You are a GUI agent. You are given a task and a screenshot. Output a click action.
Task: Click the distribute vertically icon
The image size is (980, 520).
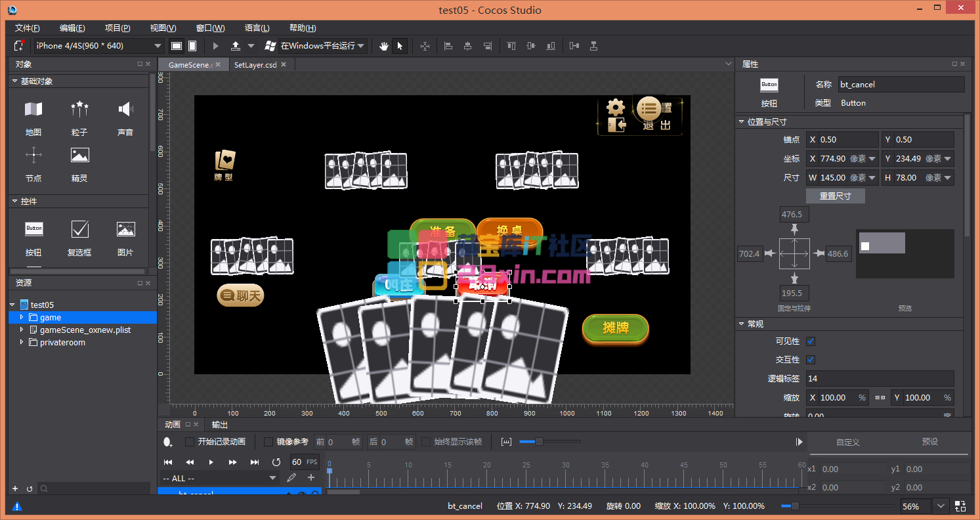593,46
